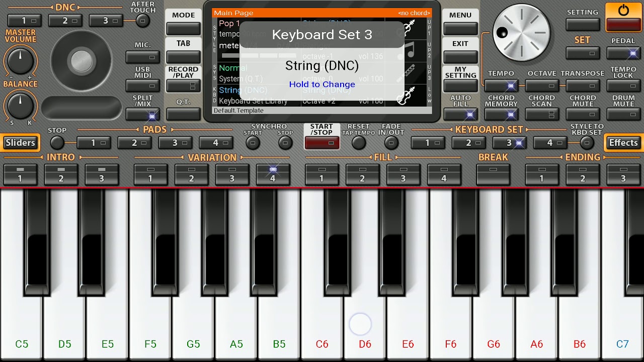Toggle the Chord Memory button
The height and width of the screenshot is (362, 644).
[501, 115]
